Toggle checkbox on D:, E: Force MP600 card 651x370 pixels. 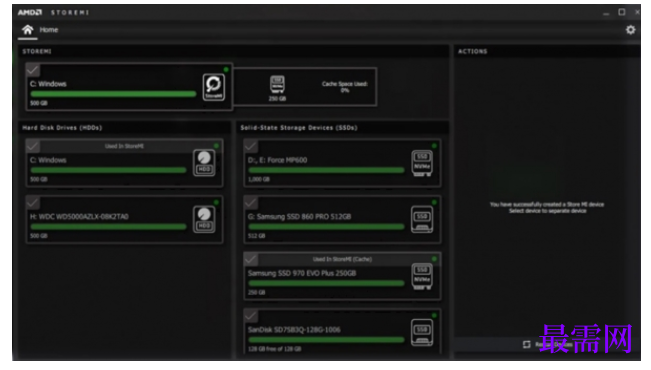click(x=250, y=146)
